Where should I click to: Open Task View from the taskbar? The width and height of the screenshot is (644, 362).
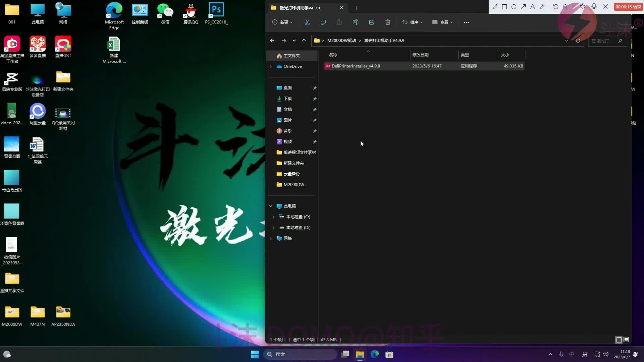coord(345,354)
